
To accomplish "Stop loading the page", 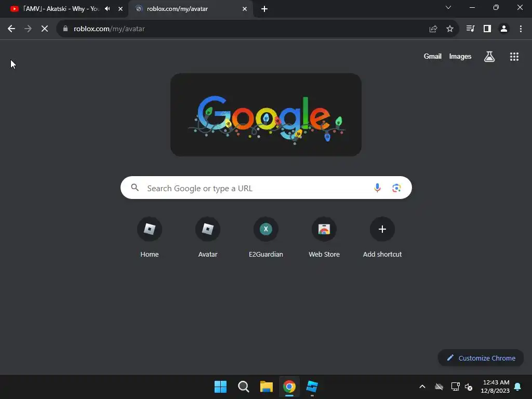I will (x=45, y=29).
